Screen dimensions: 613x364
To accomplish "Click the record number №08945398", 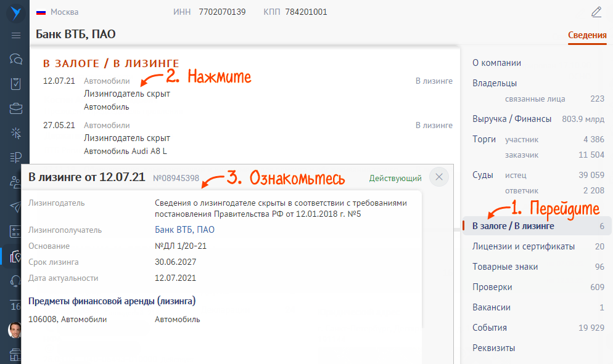I will pyautogui.click(x=176, y=178).
